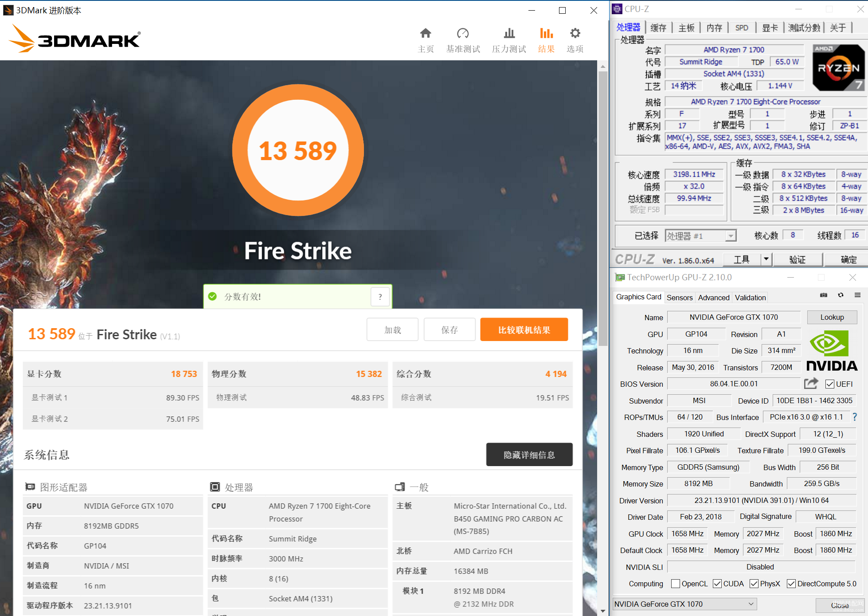The height and width of the screenshot is (616, 868).
Task: Open the GPU-Z hamburger menu icon
Action: (857, 295)
